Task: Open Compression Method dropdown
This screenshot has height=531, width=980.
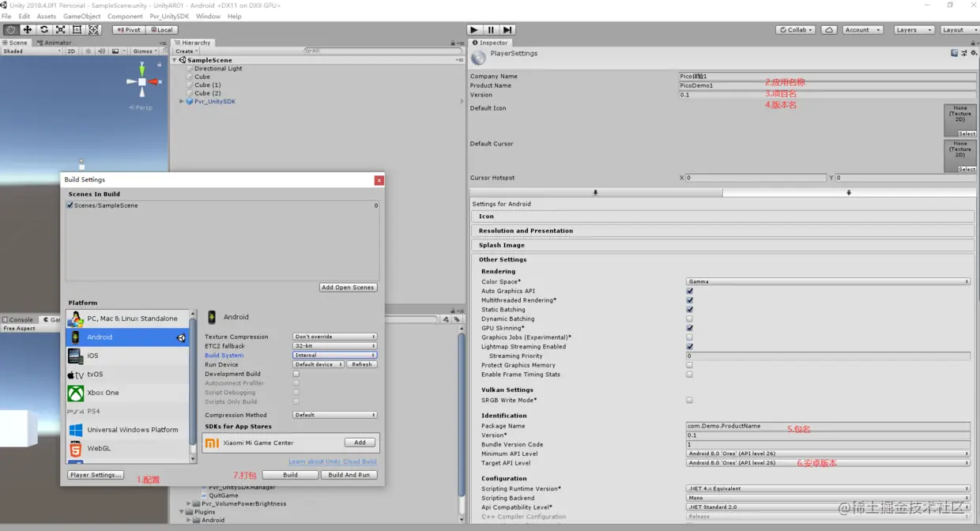Action: coord(335,415)
